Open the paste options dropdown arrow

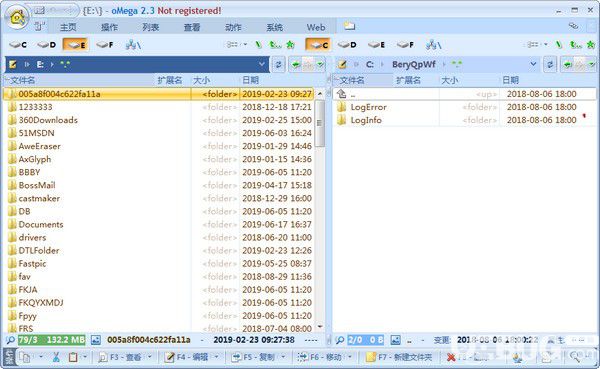tap(85, 357)
